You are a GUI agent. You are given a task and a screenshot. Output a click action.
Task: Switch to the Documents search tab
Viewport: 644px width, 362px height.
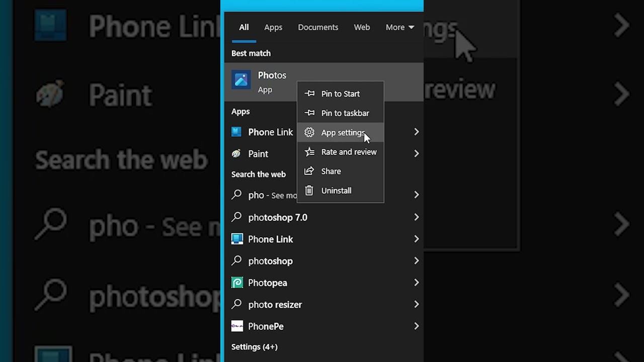(x=318, y=27)
